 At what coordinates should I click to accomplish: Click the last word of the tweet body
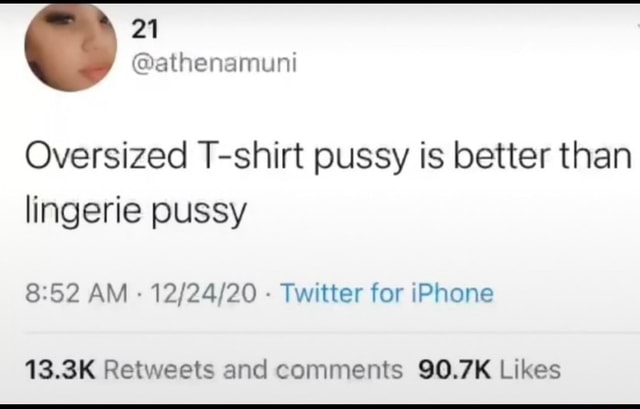click(x=199, y=214)
